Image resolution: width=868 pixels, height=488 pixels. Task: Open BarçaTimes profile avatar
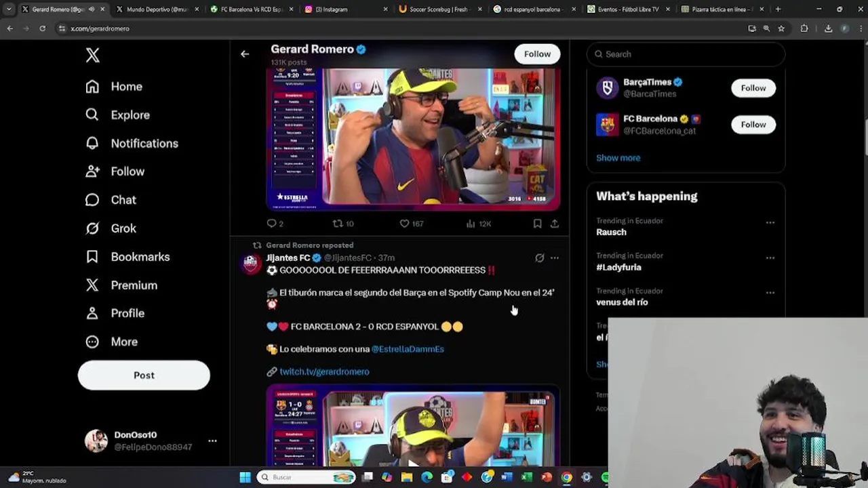[608, 88]
